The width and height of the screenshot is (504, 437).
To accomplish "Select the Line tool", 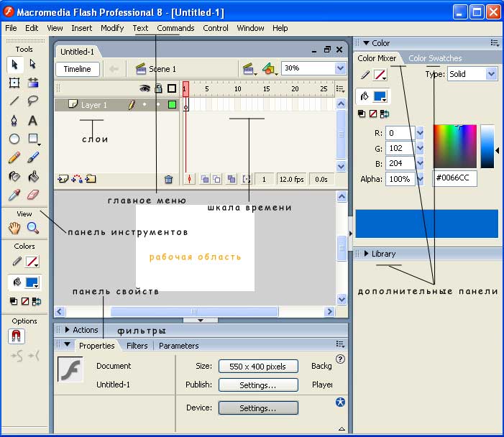I will coord(14,101).
